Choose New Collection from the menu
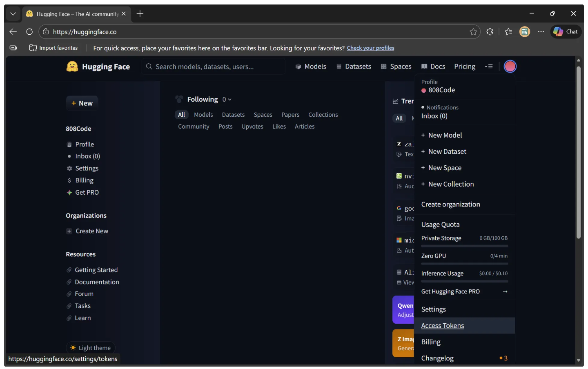Image resolution: width=588 pixels, height=369 pixels. point(464,184)
